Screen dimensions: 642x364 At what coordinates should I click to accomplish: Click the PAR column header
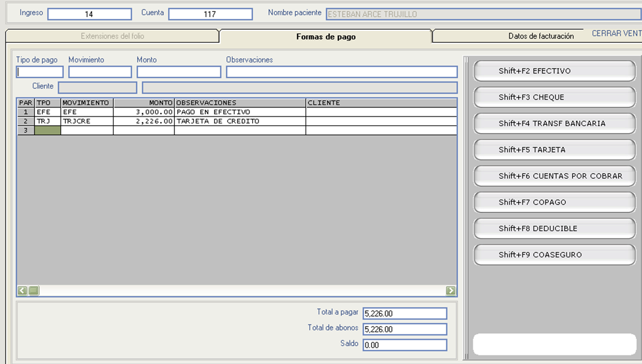coord(26,103)
